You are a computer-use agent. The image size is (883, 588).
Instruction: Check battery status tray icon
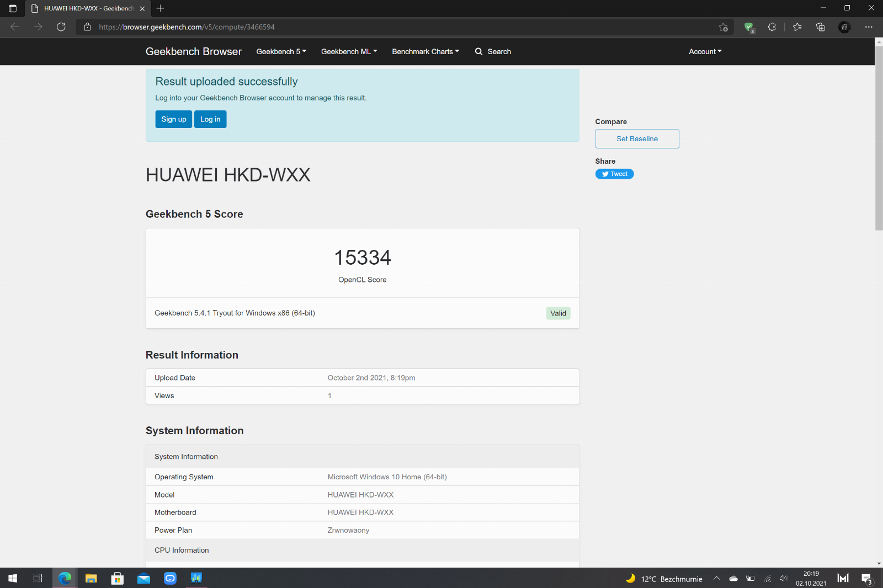(x=750, y=579)
